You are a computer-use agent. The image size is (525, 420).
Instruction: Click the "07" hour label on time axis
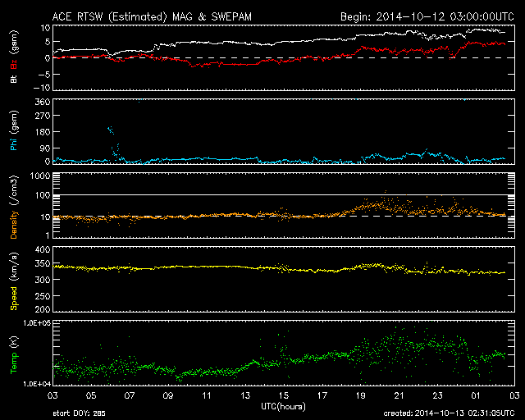[x=130, y=395]
